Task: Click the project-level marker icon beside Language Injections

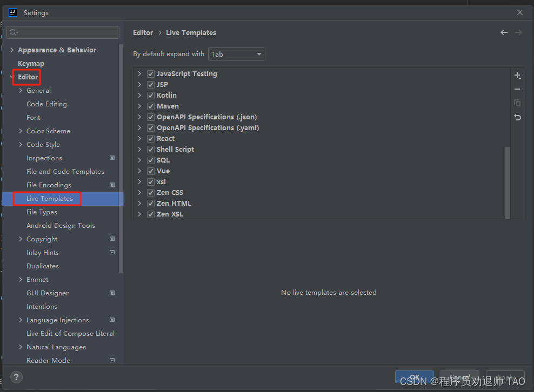Action: tap(112, 320)
